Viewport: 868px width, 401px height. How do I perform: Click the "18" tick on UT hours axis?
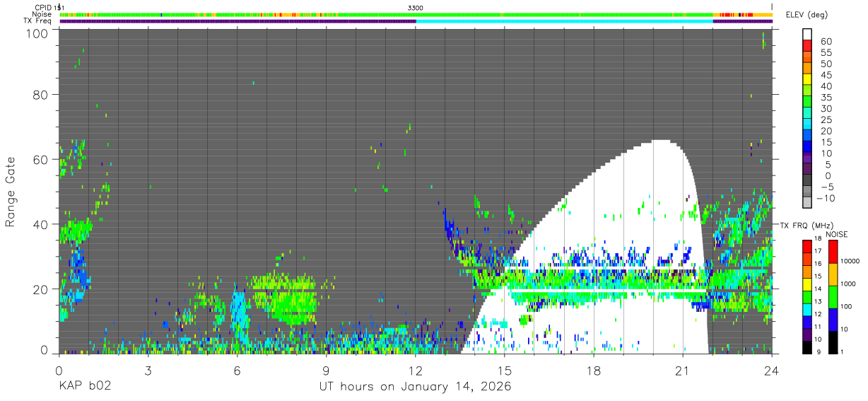[594, 370]
